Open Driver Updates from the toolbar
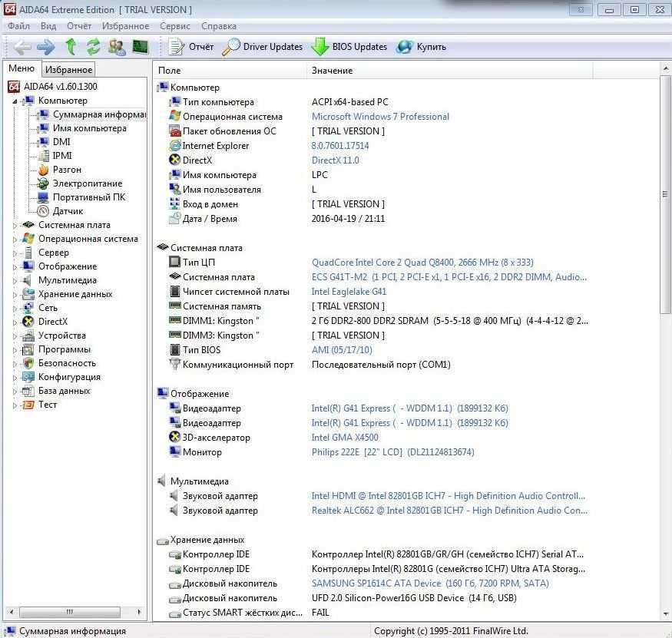Screen dimensions: 672x638 click(x=263, y=47)
